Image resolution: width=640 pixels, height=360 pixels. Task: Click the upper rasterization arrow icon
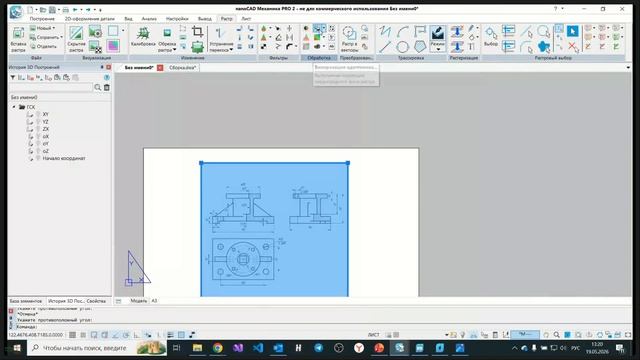pyautogui.click(x=457, y=31)
